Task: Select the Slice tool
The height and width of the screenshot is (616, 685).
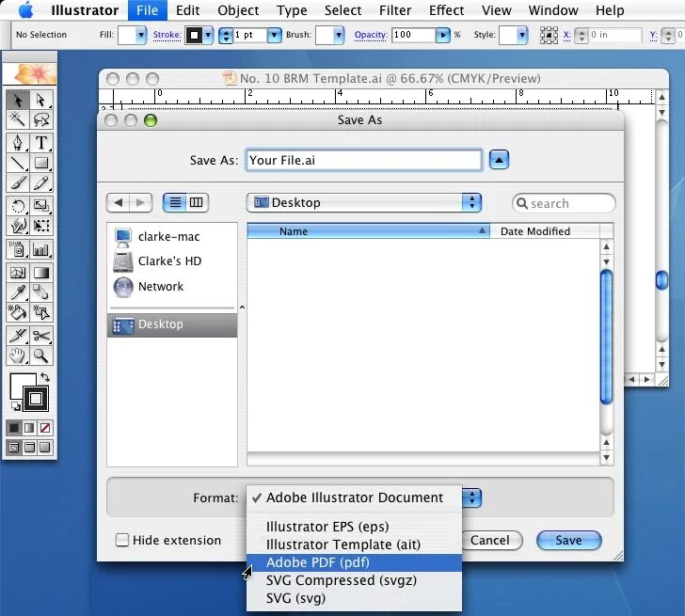Action: coord(18,336)
